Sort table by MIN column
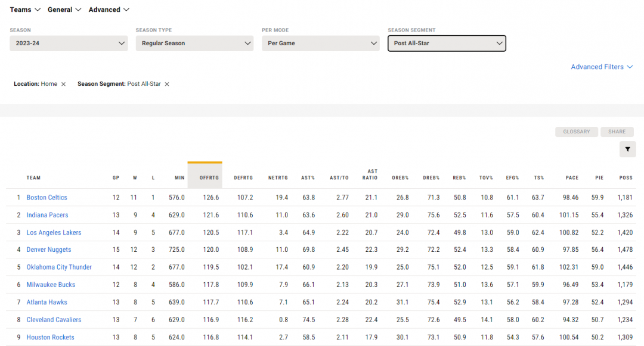Image resolution: width=644 pixels, height=346 pixels. (179, 178)
